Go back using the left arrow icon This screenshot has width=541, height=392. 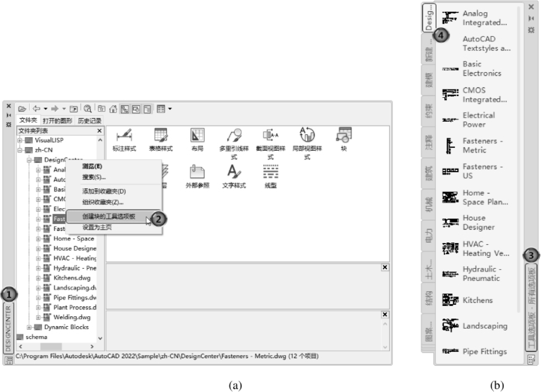coord(36,109)
